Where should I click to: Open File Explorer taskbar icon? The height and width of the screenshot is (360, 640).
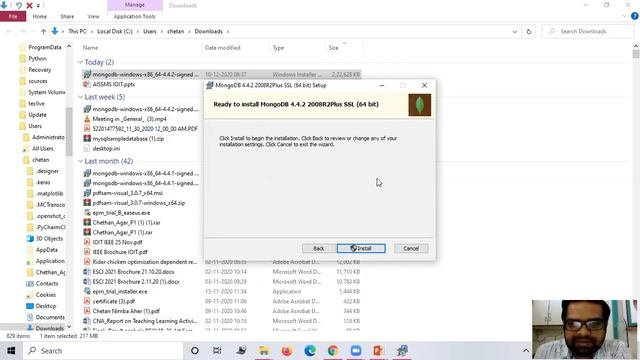pos(264,351)
